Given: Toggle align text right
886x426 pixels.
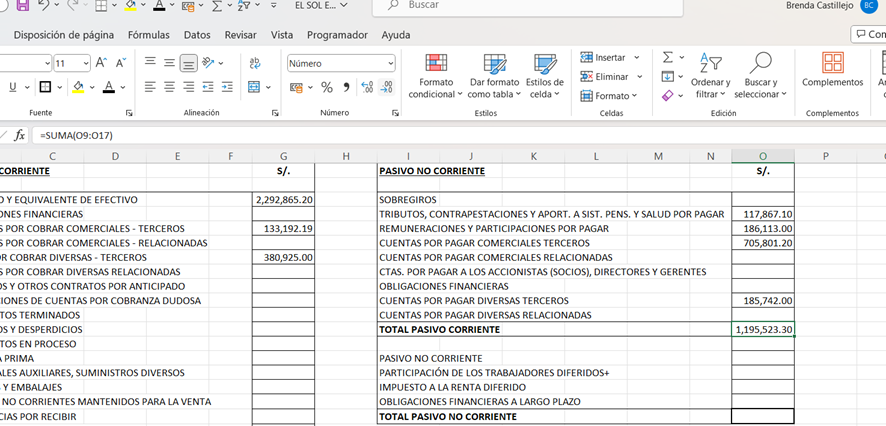Looking at the screenshot, I should (x=189, y=87).
